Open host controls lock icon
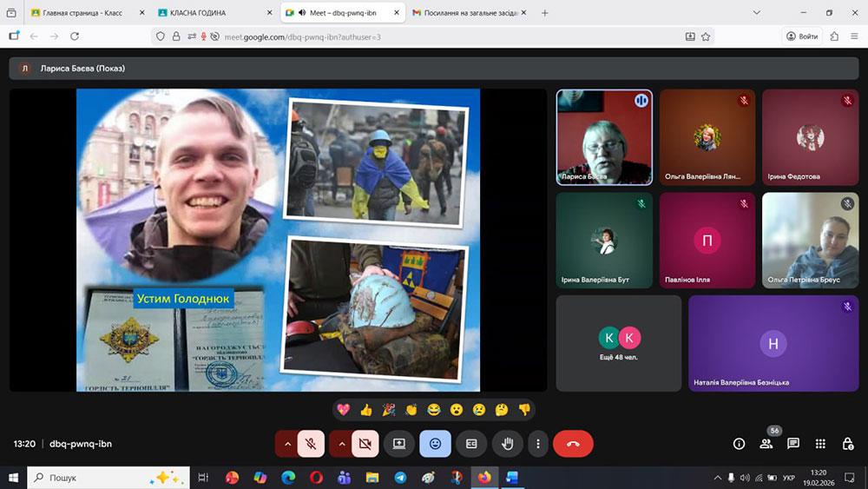 847,444
